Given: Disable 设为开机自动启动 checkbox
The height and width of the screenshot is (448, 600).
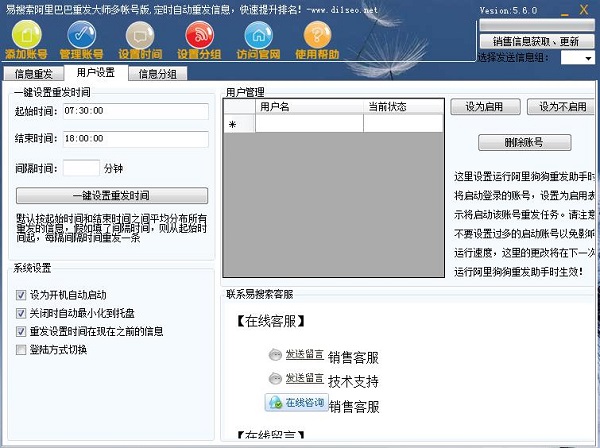Looking at the screenshot, I should 22,296.
